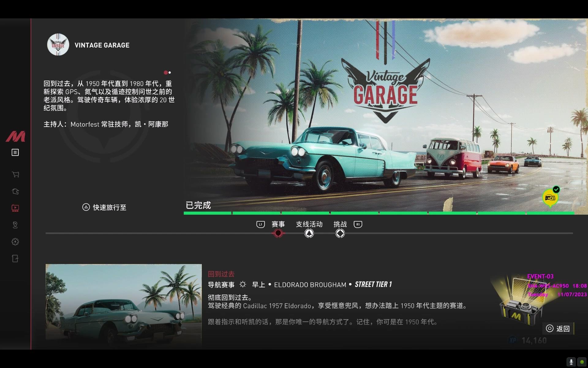Viewport: 588px width, 368px height.
Task: Click the R1 shoulder button icon
Action: (x=358, y=224)
